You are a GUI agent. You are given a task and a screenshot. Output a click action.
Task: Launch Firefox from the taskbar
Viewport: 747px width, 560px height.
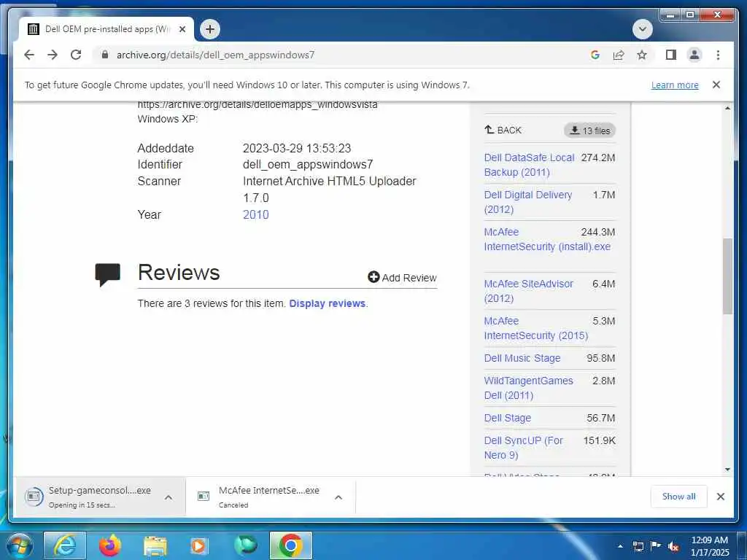[110, 545]
